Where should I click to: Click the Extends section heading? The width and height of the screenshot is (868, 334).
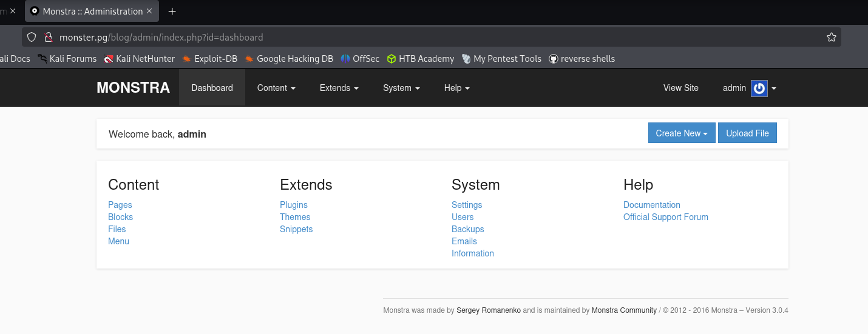306,185
